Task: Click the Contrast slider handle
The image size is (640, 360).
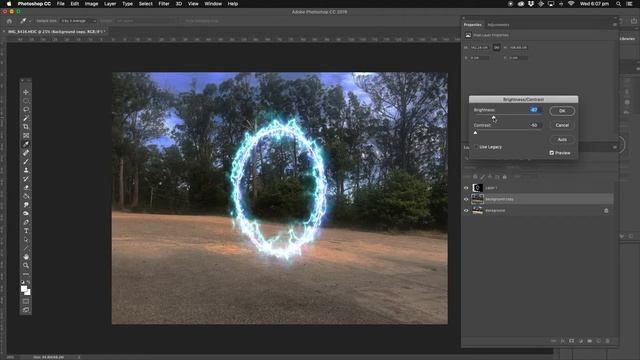Action: tap(475, 133)
